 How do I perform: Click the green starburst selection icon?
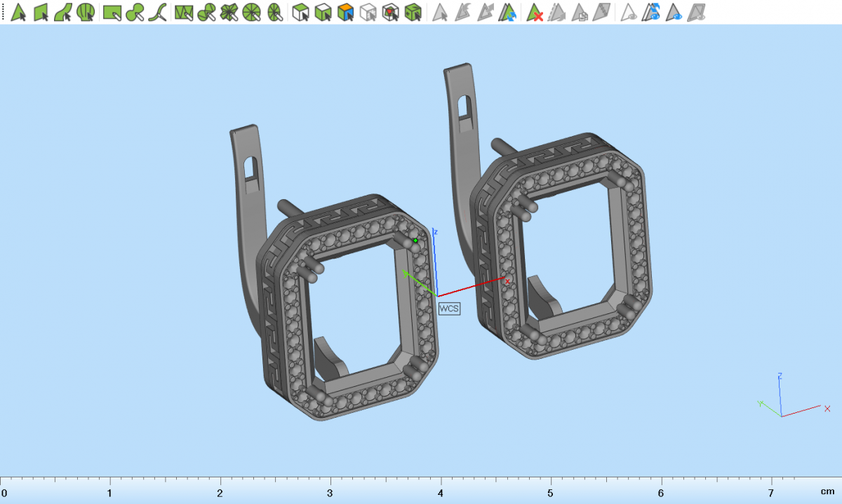[229, 12]
